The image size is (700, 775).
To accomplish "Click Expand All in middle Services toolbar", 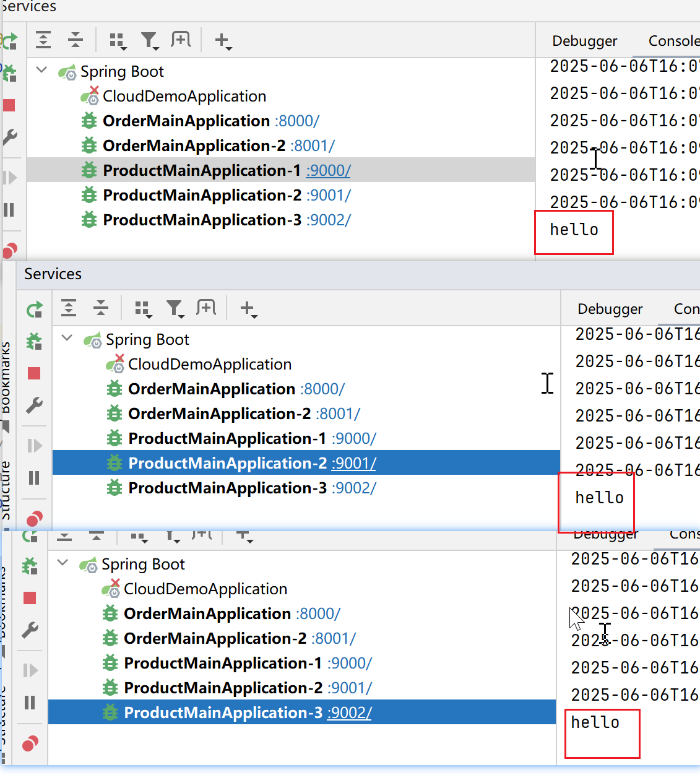I will pos(69,308).
